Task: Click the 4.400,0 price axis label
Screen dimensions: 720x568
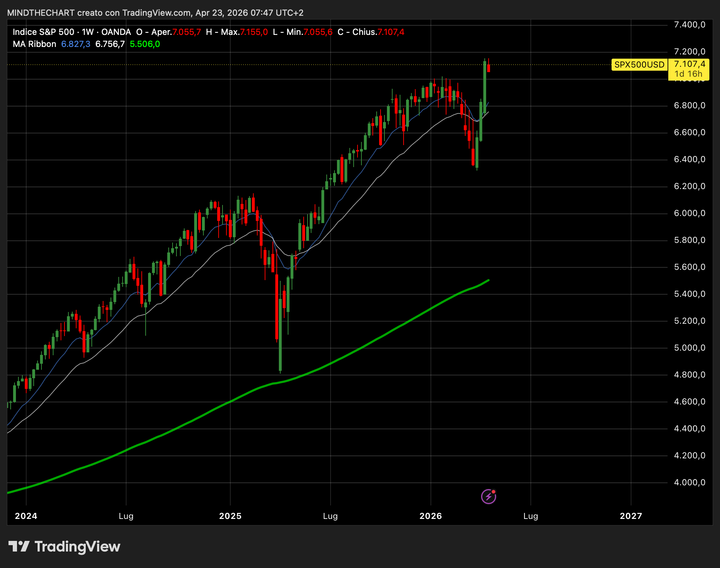Action: click(690, 429)
